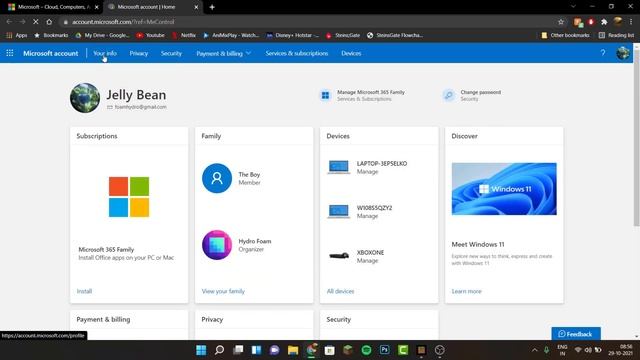Click Jelly Bean's profile picture
640x360 pixels.
(85, 98)
